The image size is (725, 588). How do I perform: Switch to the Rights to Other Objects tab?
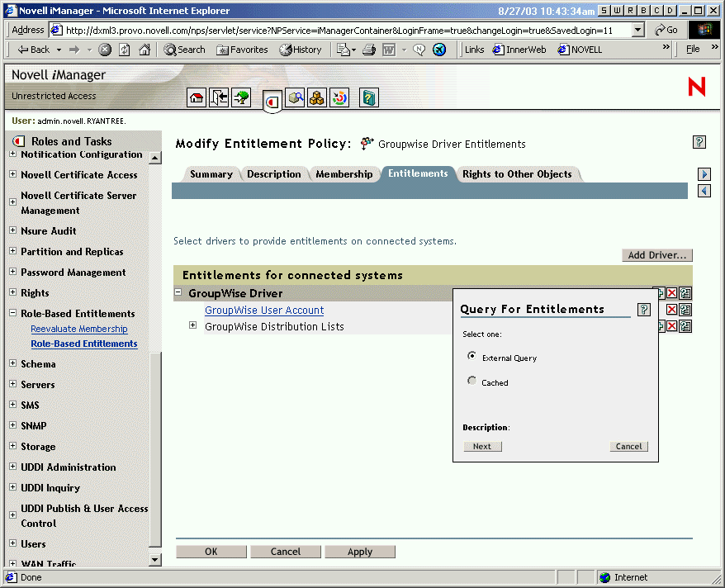click(x=519, y=173)
